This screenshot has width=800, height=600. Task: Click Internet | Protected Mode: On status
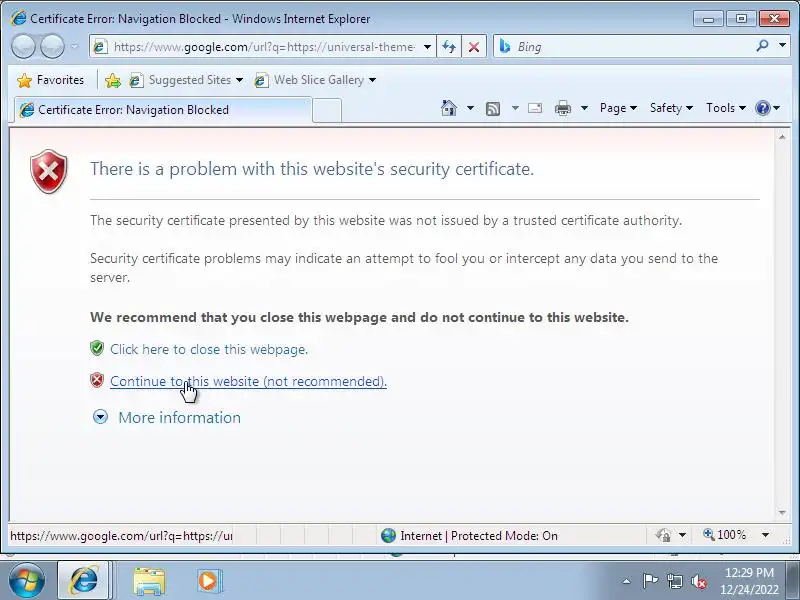[x=479, y=536]
